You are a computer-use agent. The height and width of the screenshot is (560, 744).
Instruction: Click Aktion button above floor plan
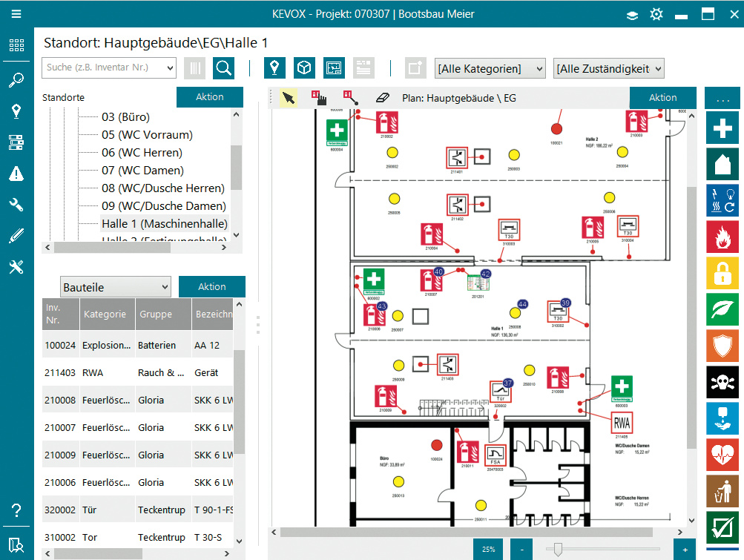click(x=663, y=97)
